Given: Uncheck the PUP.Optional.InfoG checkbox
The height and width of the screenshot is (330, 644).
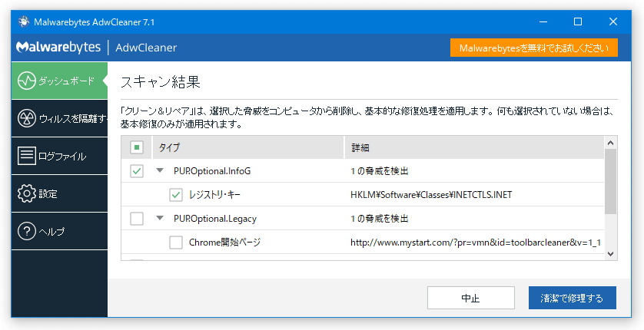Looking at the screenshot, I should [137, 171].
